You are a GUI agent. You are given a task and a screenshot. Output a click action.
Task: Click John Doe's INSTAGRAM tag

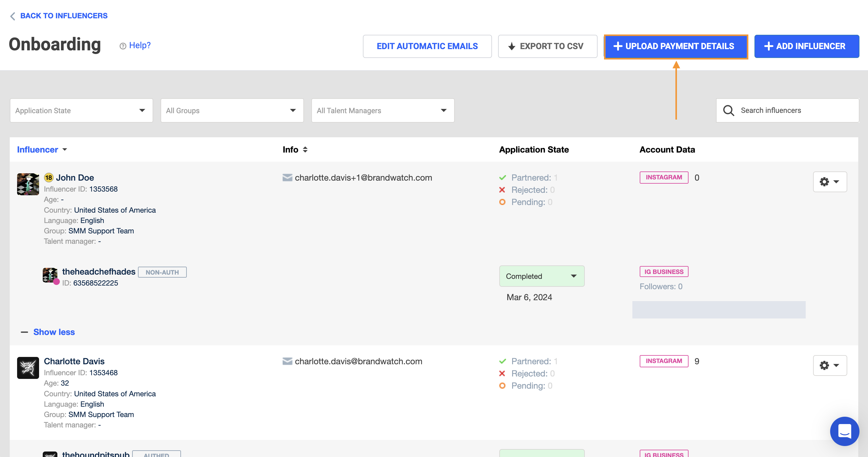coord(664,178)
